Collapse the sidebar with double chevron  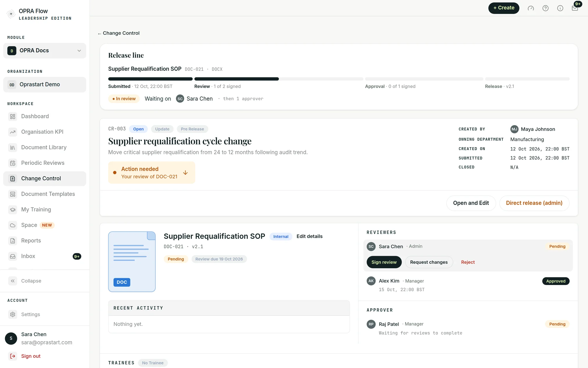point(13,281)
